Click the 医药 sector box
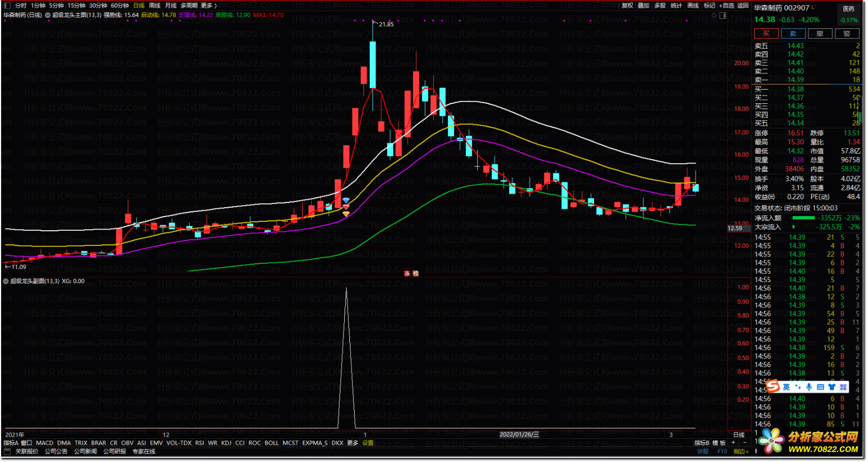The width and height of the screenshot is (868, 462). pyautogui.click(x=849, y=14)
